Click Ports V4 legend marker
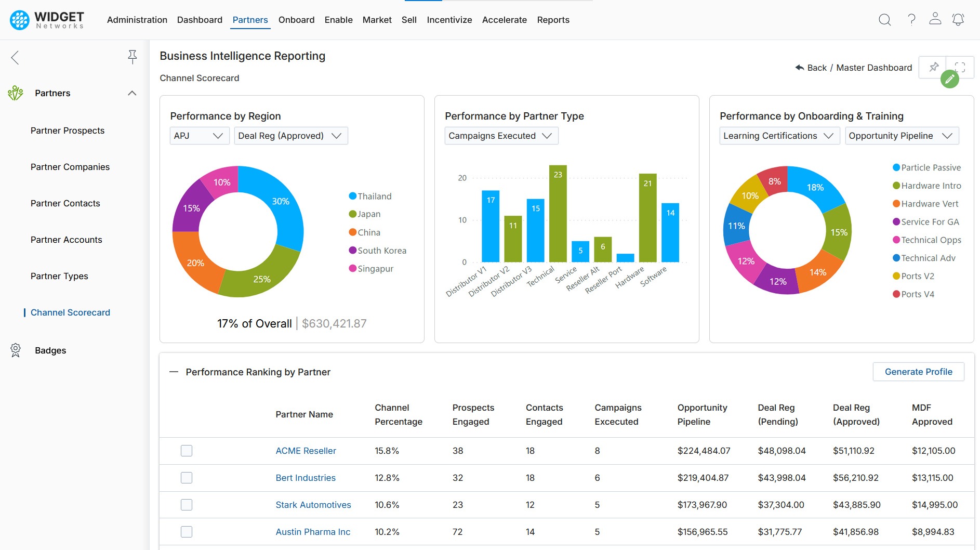 (x=896, y=294)
